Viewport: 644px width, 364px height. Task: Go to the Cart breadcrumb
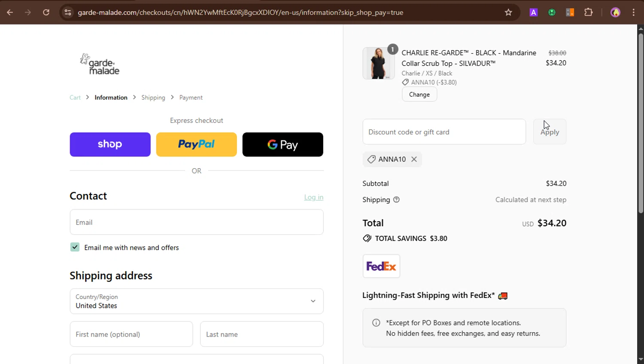[x=75, y=97]
